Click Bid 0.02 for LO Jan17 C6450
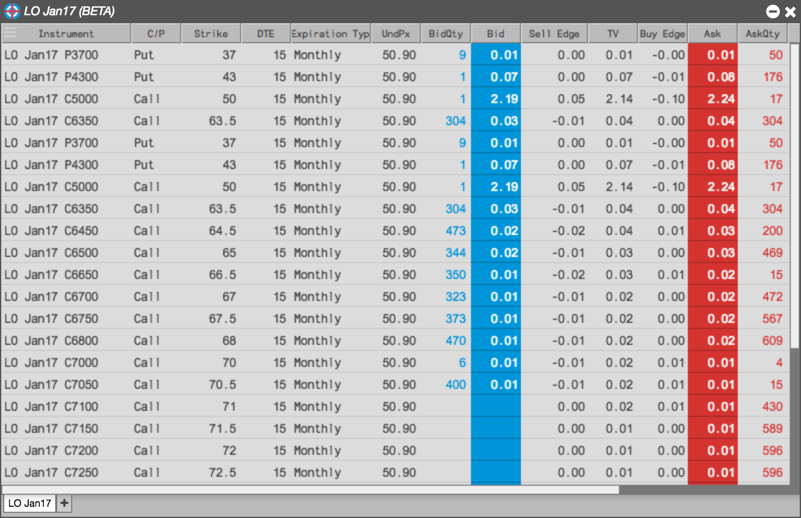Viewport: 801px width, 518px height. coord(496,231)
